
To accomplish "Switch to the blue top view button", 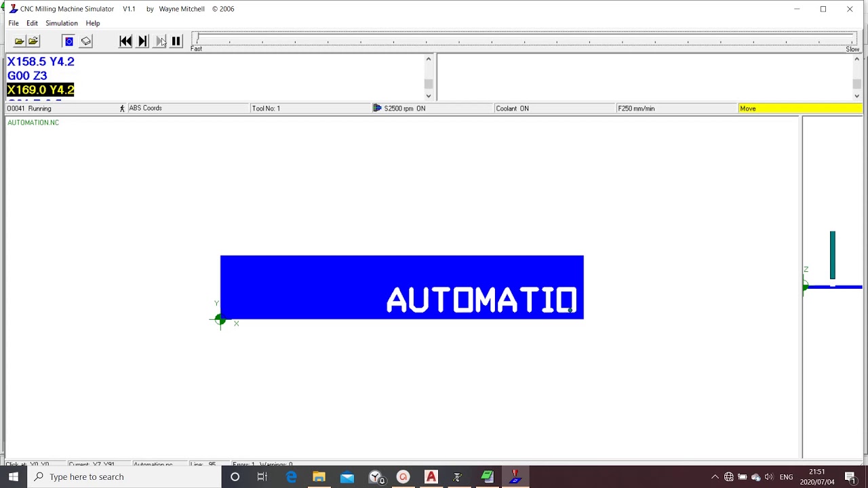I will (68, 41).
